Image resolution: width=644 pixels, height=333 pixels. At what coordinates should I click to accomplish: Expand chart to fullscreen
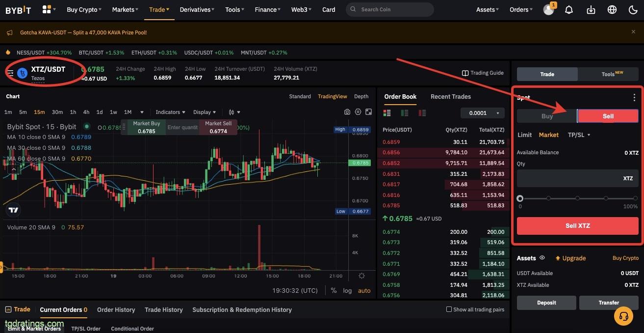click(x=369, y=112)
